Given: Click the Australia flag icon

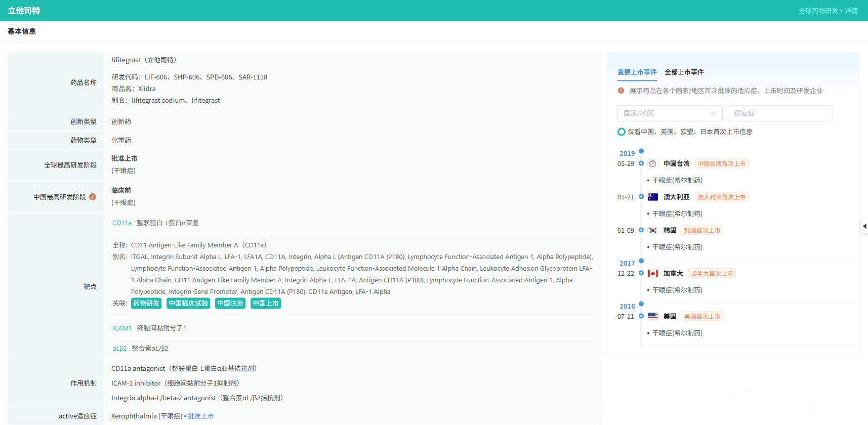Looking at the screenshot, I should [653, 197].
